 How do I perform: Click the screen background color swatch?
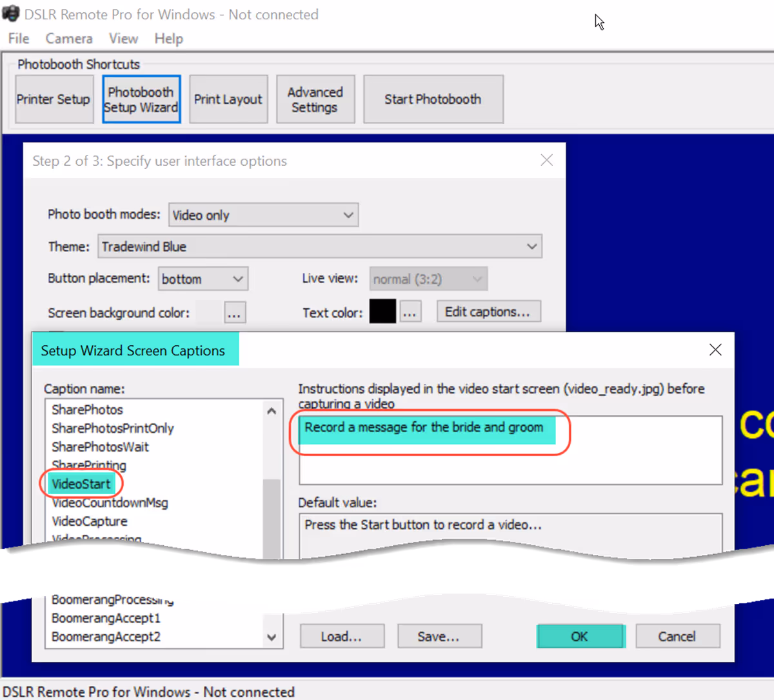[208, 312]
